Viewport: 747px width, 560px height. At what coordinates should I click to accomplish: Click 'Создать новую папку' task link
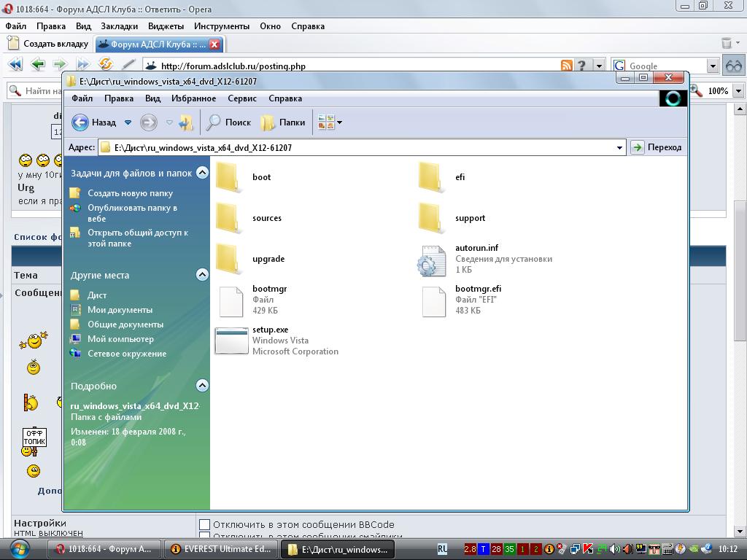130,193
